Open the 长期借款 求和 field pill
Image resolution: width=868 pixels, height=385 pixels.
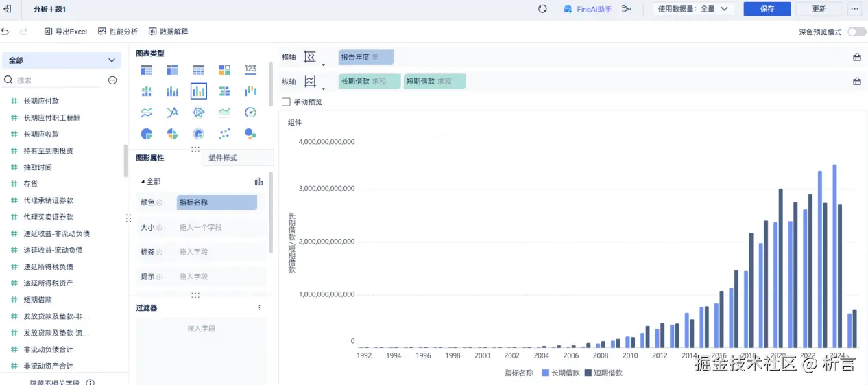tap(370, 82)
